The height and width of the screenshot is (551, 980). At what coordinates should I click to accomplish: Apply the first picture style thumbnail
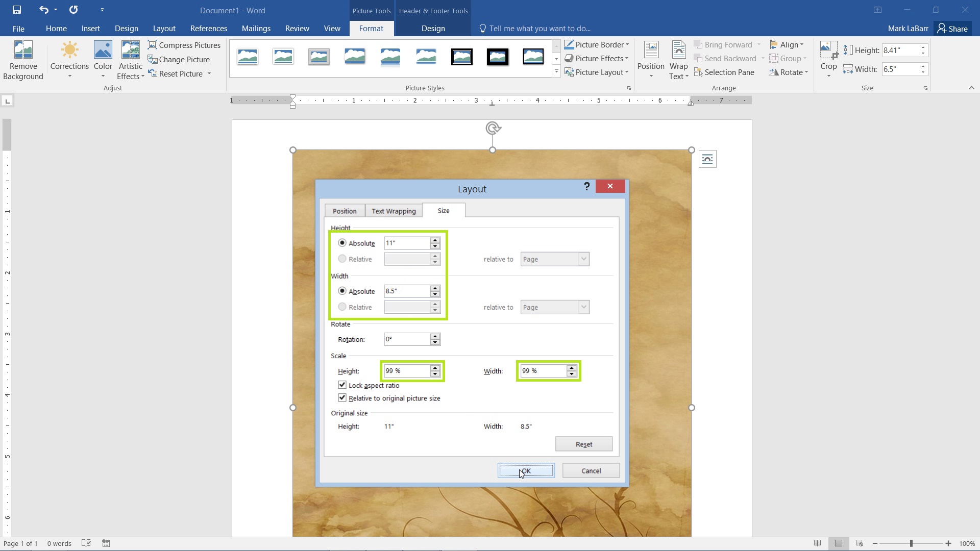click(248, 57)
